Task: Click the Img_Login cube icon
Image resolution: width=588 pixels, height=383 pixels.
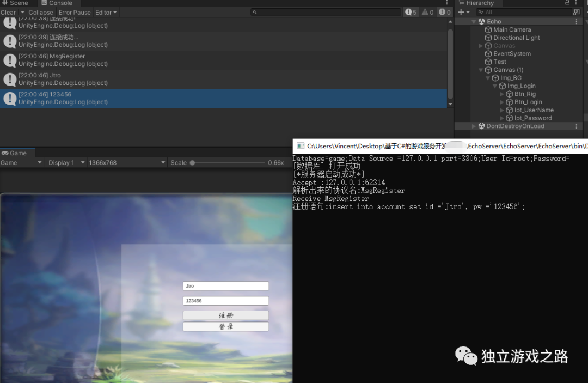Action: coord(503,86)
